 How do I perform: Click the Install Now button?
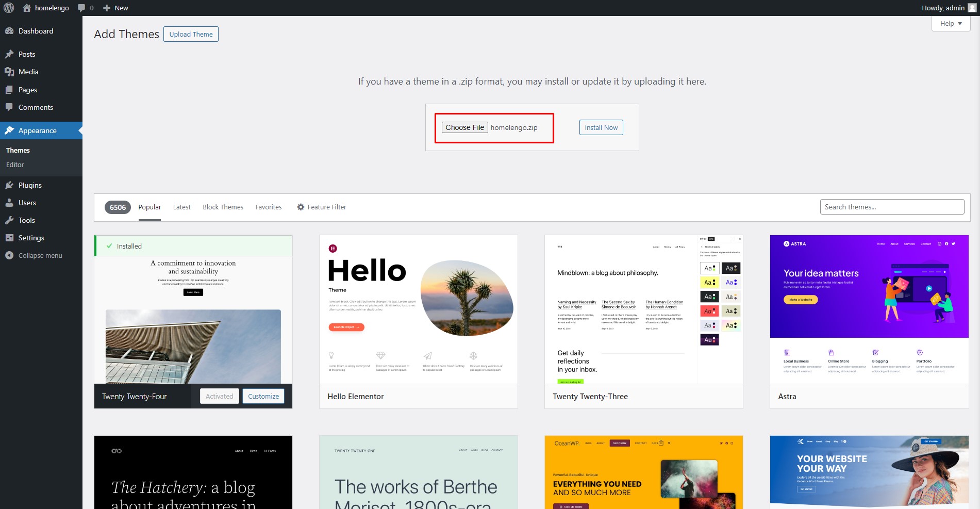tap(601, 127)
